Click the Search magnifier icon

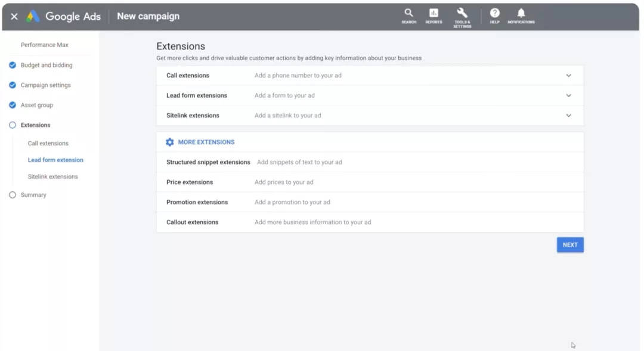(408, 13)
